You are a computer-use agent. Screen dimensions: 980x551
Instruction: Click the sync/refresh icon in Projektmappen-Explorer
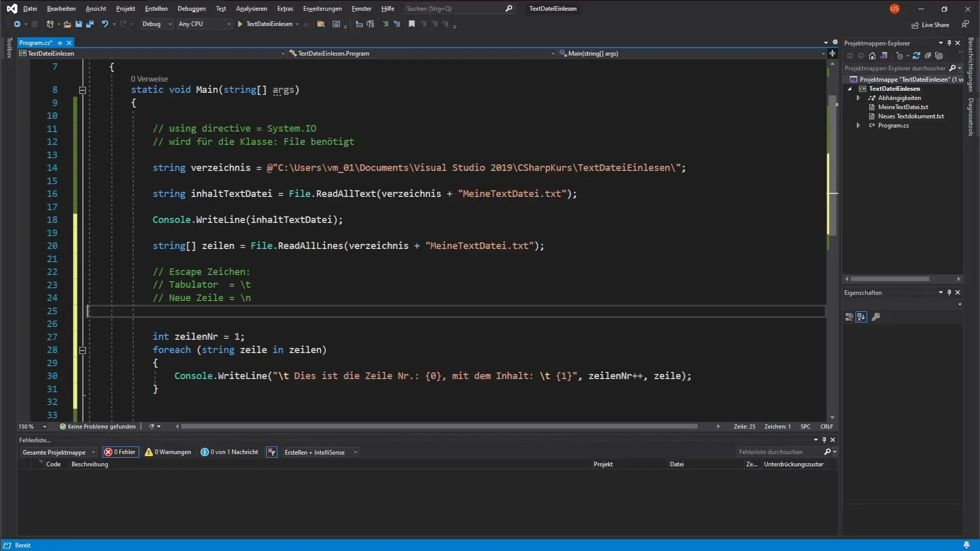(916, 56)
